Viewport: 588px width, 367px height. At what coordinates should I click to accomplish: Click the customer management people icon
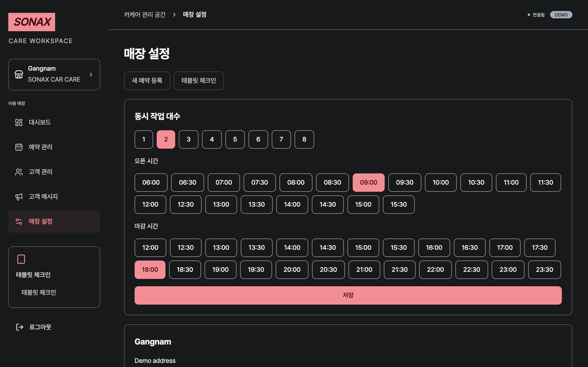pos(19,172)
